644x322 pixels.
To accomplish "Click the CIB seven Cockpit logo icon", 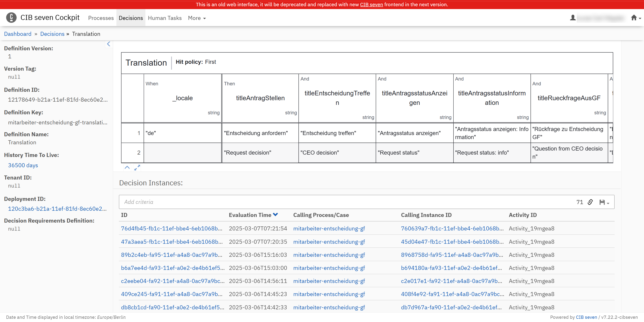I will tap(11, 18).
